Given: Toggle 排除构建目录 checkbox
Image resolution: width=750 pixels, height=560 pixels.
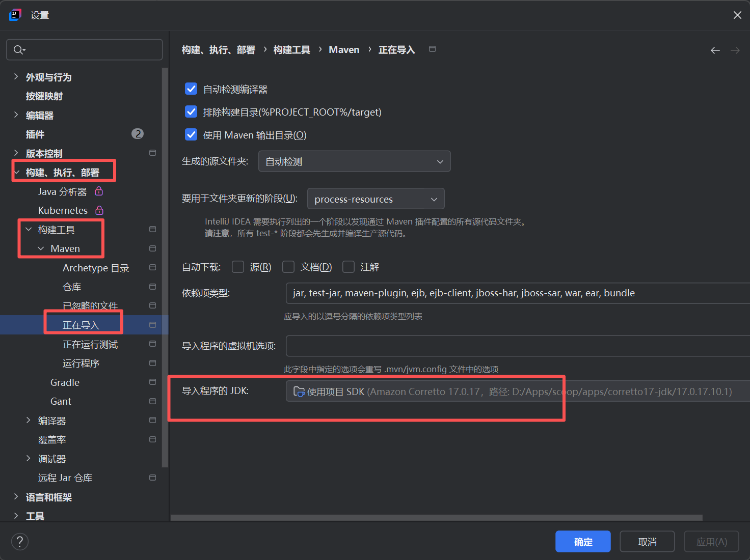Looking at the screenshot, I should point(191,111).
